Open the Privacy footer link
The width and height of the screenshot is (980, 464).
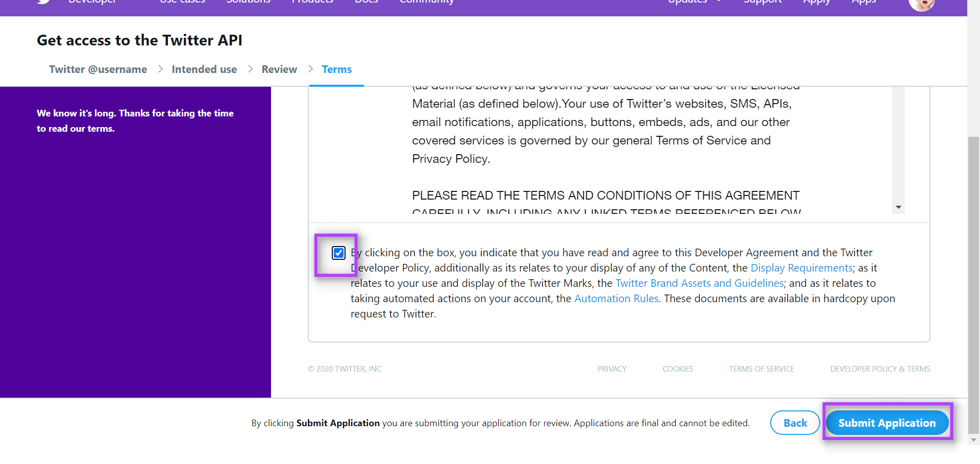(612, 369)
